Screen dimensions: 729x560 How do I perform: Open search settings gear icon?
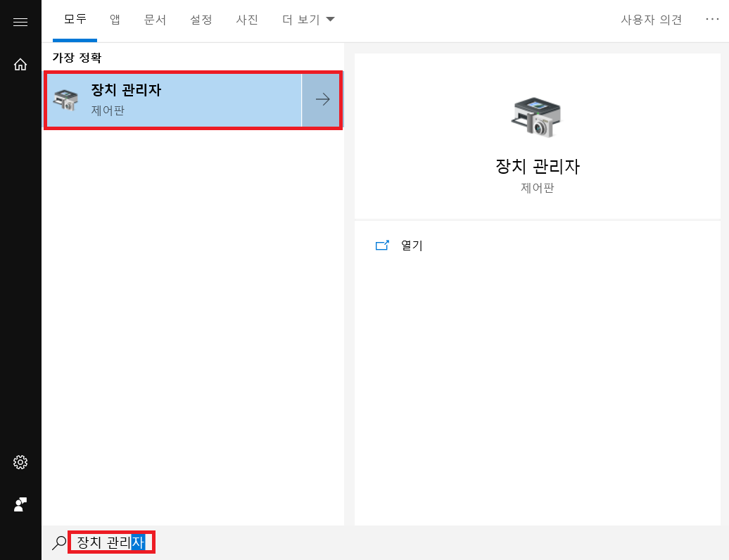click(x=20, y=462)
